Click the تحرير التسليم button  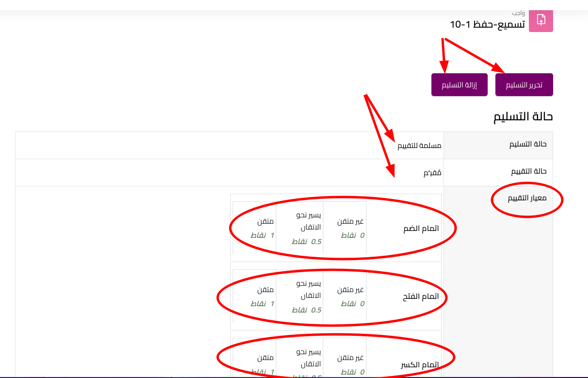(524, 85)
